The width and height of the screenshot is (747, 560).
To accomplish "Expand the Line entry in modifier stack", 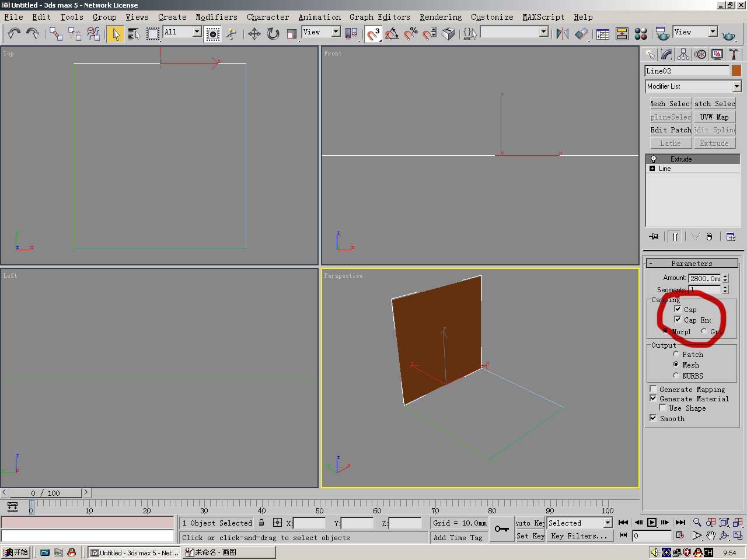I will [x=652, y=169].
